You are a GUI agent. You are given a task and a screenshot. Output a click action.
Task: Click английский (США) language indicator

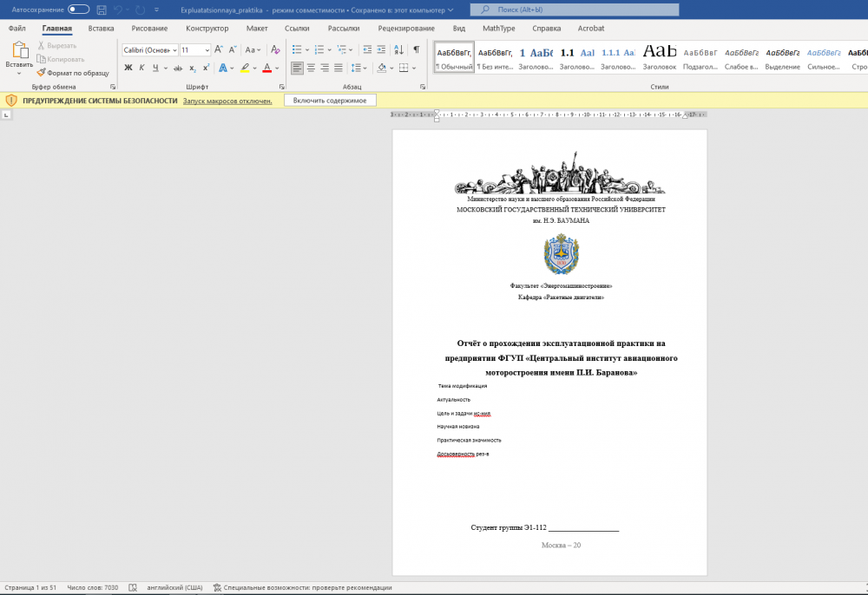click(174, 588)
